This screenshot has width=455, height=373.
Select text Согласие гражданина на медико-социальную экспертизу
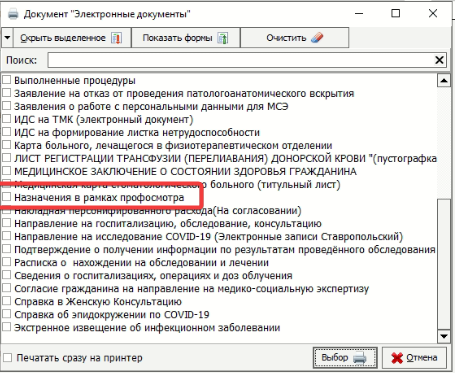pos(191,289)
